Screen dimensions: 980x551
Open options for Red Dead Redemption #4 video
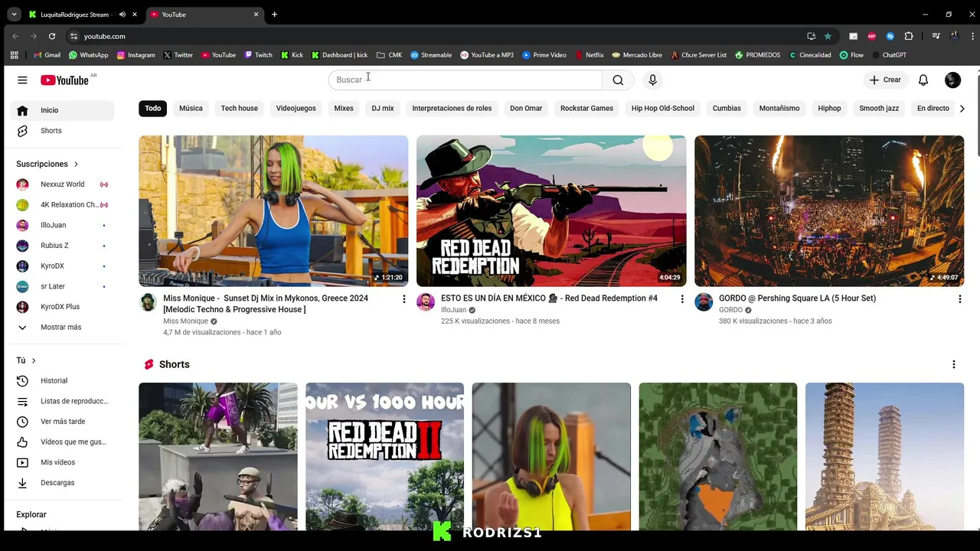[682, 299]
